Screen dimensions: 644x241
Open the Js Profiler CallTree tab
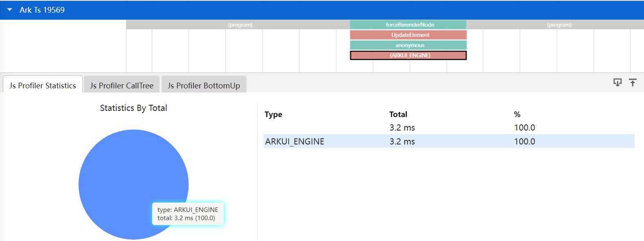click(x=122, y=86)
